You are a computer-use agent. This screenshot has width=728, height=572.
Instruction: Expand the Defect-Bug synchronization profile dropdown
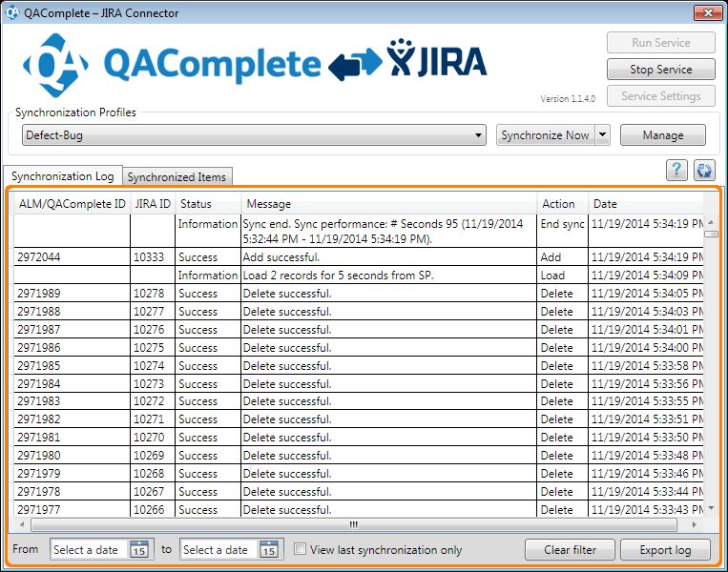[x=254, y=135]
